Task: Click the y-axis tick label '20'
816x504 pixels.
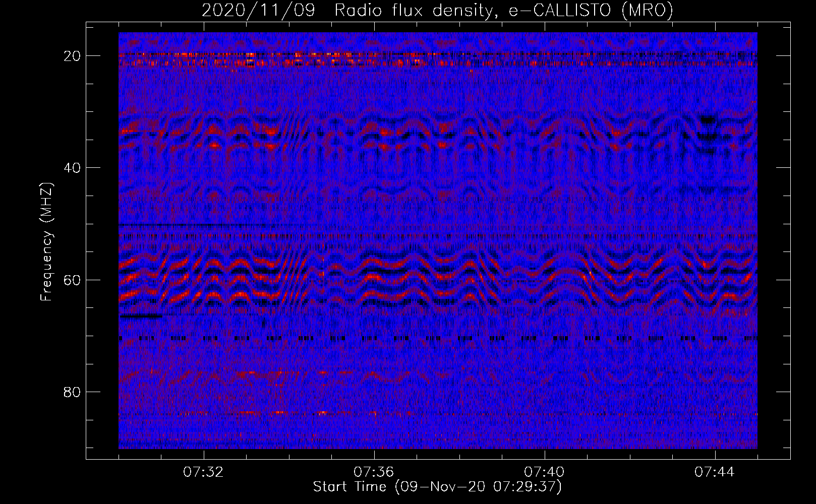Action: tap(73, 56)
